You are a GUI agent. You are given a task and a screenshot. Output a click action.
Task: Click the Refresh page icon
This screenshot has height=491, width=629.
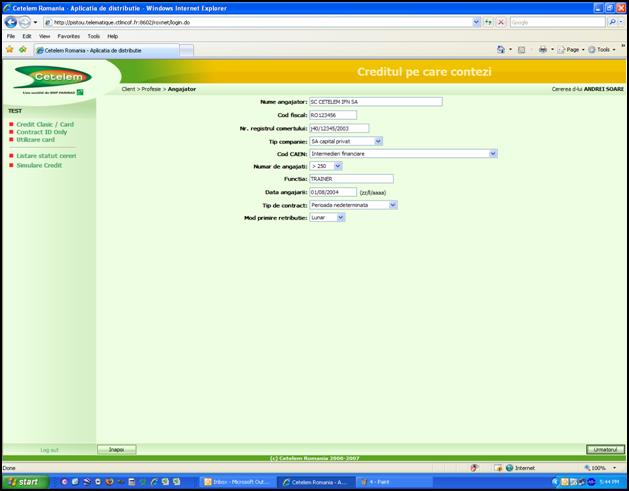pyautogui.click(x=488, y=22)
